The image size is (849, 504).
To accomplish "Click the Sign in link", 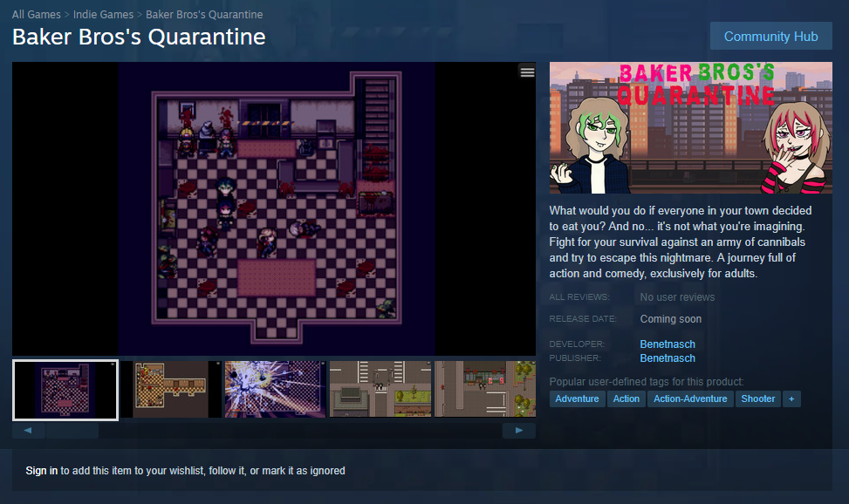I will point(42,471).
